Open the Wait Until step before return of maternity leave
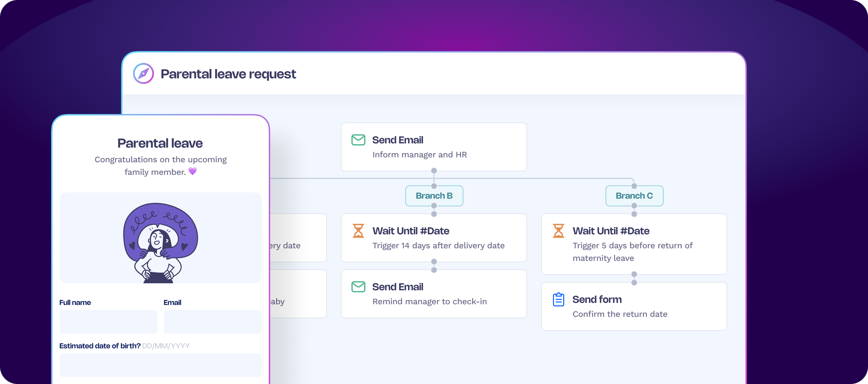 tap(634, 244)
